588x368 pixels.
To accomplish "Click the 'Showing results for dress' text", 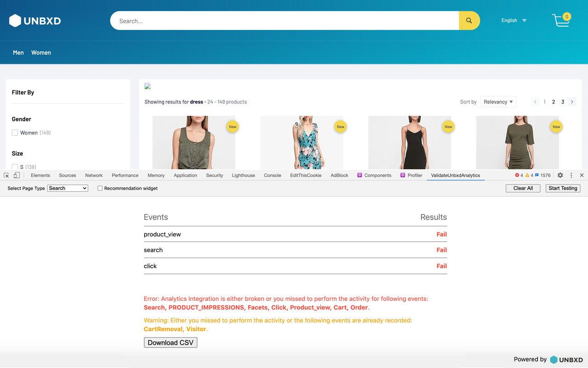I will 174,102.
